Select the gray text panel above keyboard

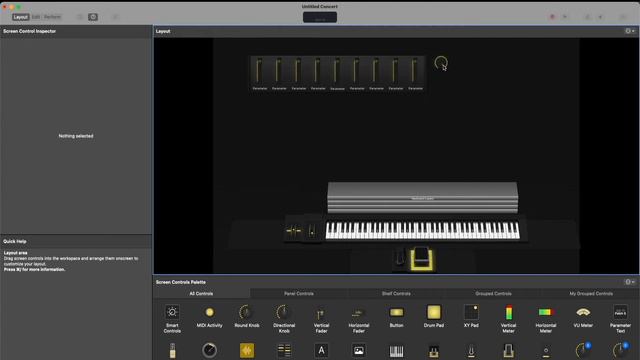click(422, 198)
